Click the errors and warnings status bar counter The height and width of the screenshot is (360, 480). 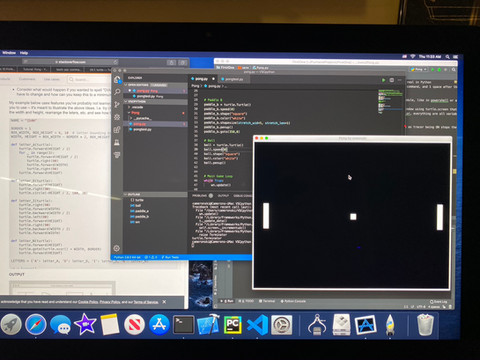pos(151,257)
